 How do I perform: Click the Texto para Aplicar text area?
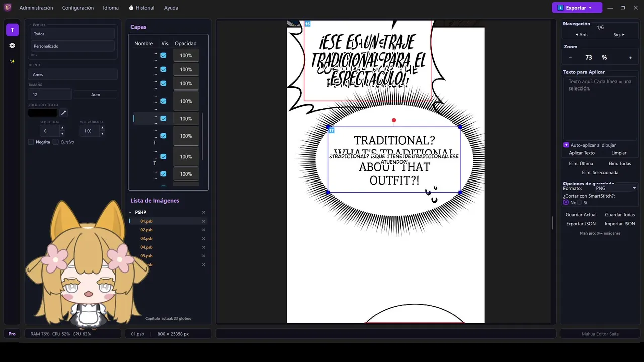pos(600,108)
